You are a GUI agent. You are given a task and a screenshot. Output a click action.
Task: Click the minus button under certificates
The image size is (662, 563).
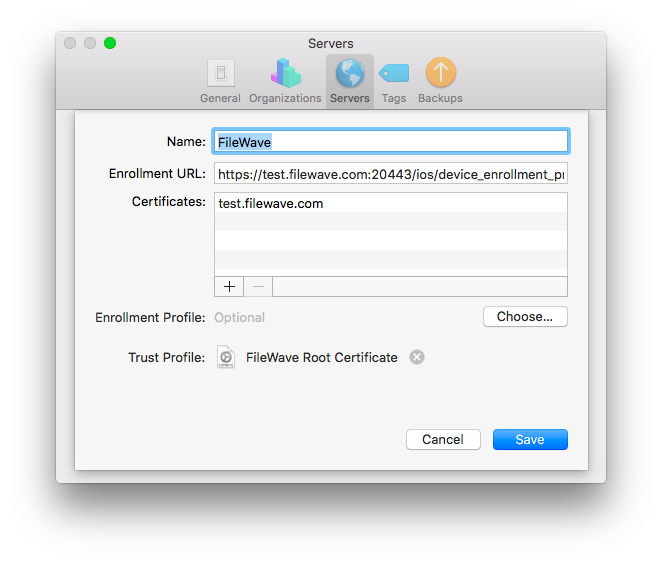tap(258, 287)
